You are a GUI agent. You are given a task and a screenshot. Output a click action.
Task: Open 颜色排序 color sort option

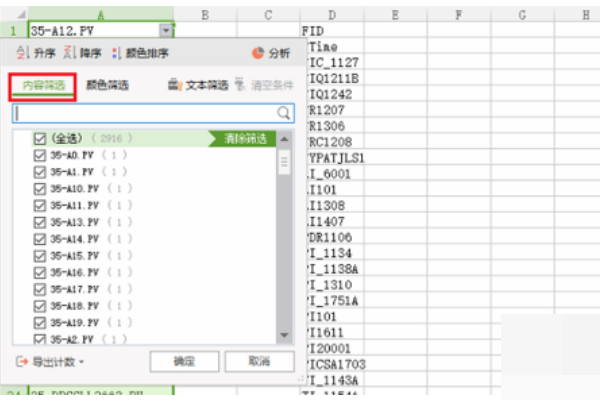pos(140,53)
